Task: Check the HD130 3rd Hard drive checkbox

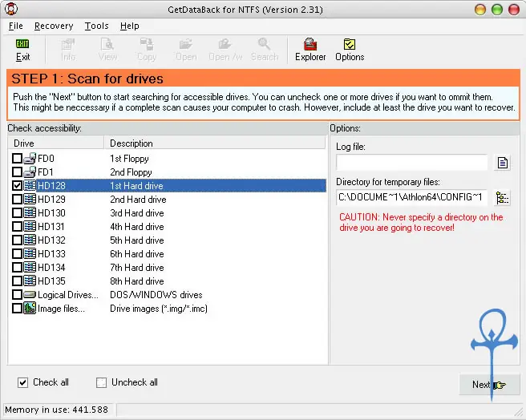Action: 17,212
